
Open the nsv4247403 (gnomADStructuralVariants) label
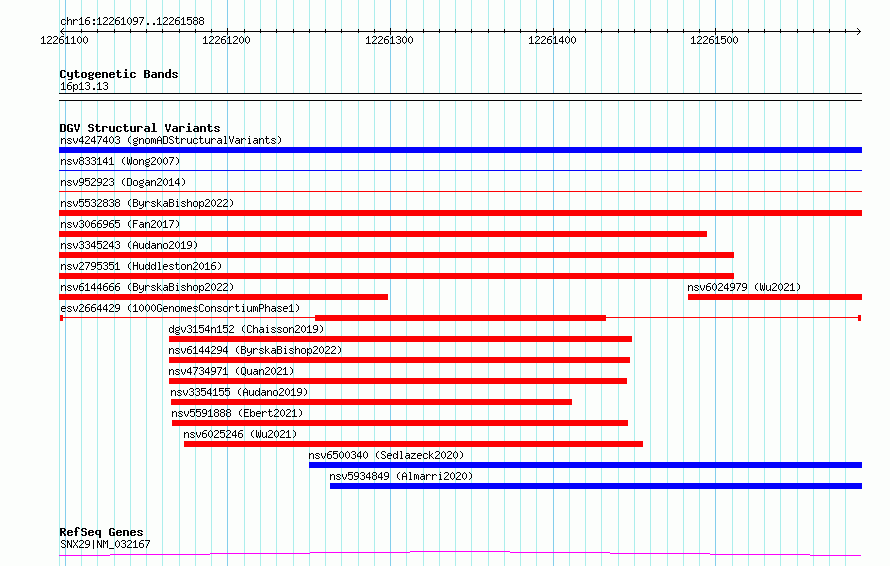coord(171,140)
